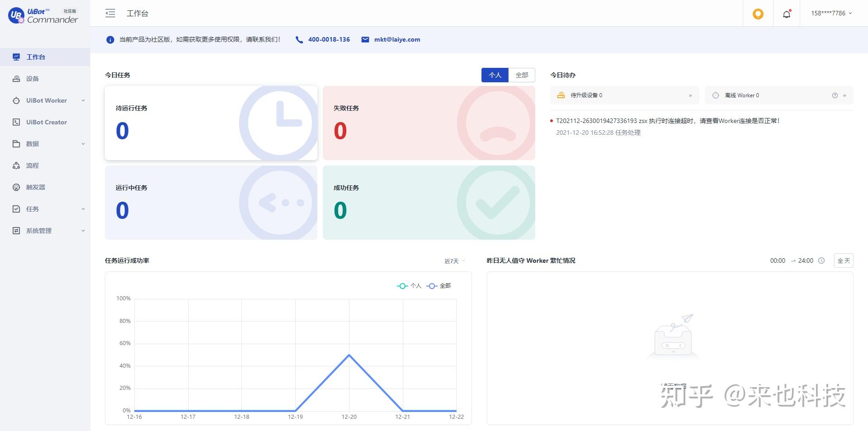Switch today's tasks view to 全部
The image size is (868, 431).
(x=522, y=75)
